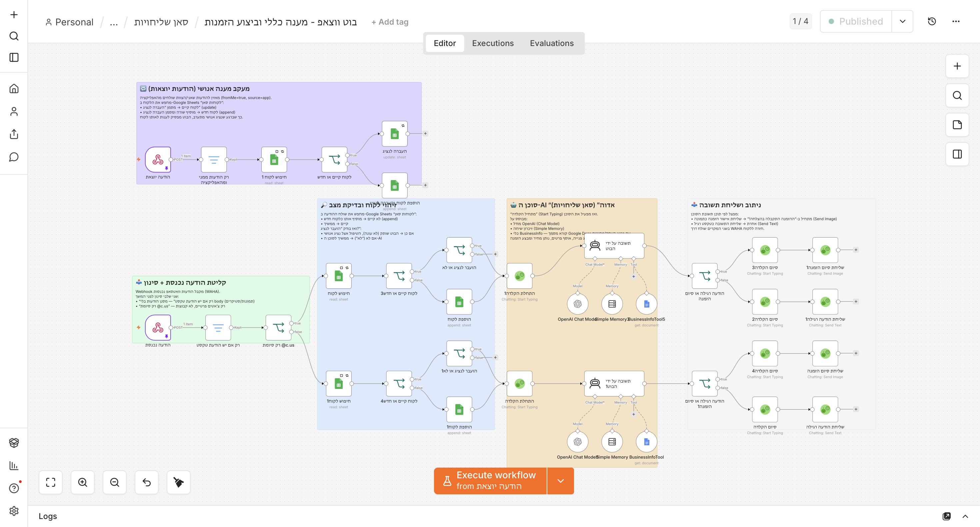Select the סיום הקלדה4 WAHA node

(x=765, y=353)
